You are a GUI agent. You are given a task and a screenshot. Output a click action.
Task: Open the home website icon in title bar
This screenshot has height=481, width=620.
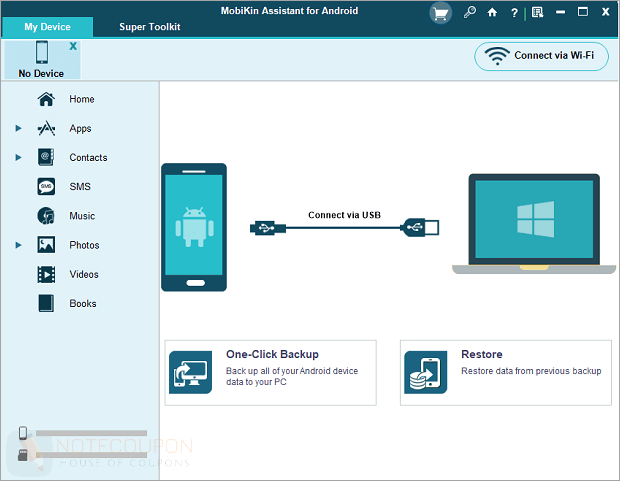pyautogui.click(x=492, y=13)
